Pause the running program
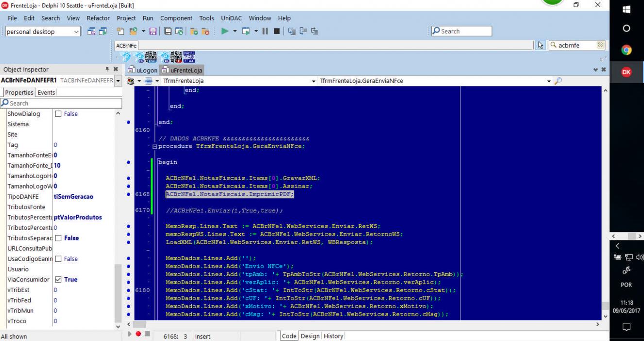Viewport: 644px width, 341px height. click(265, 32)
